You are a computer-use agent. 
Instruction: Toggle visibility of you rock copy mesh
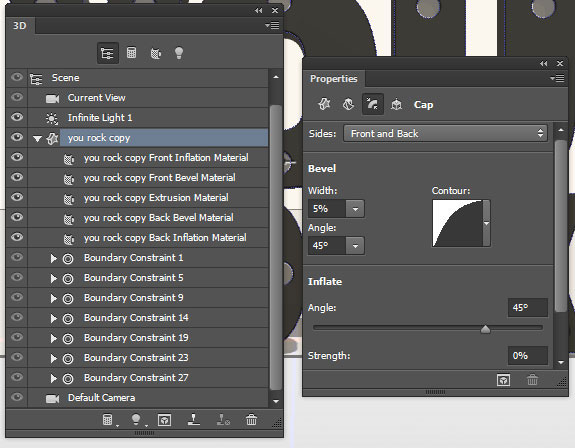(x=17, y=137)
